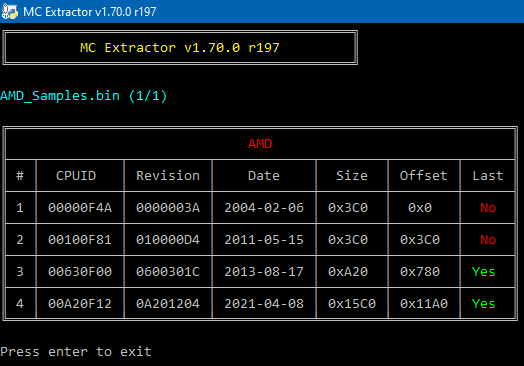Click revision value '0A201204'
The width and height of the screenshot is (524, 366).
tap(168, 303)
